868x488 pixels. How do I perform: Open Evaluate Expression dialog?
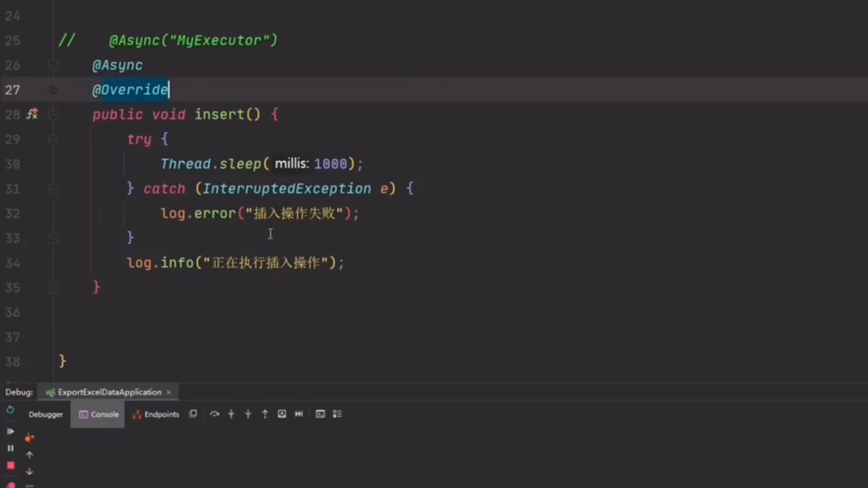320,414
